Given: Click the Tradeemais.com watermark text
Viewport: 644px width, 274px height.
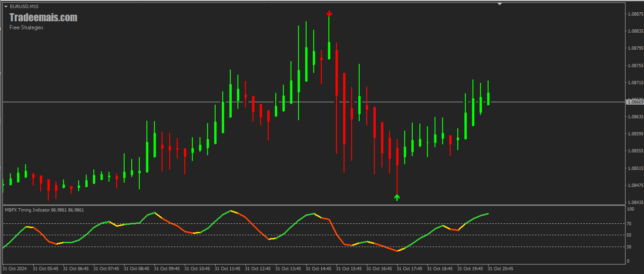Looking at the screenshot, I should [43, 18].
